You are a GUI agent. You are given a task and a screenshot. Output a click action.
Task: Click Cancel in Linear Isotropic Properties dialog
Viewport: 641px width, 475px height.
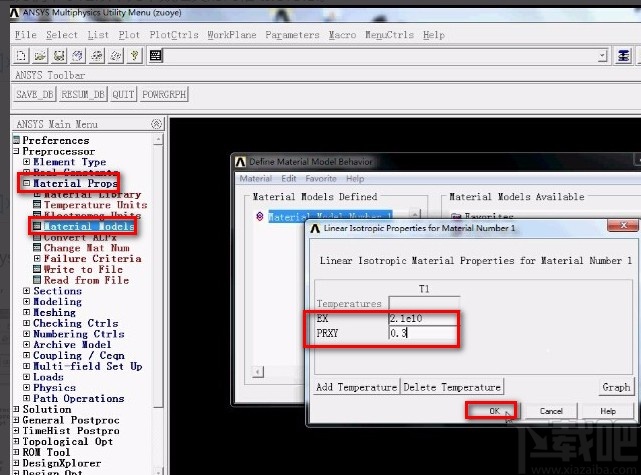tap(551, 411)
